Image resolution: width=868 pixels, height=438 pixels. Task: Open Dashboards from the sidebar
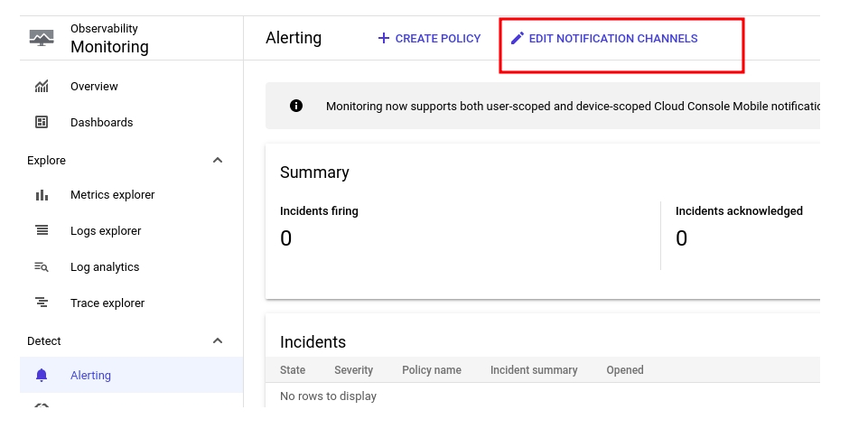click(101, 123)
